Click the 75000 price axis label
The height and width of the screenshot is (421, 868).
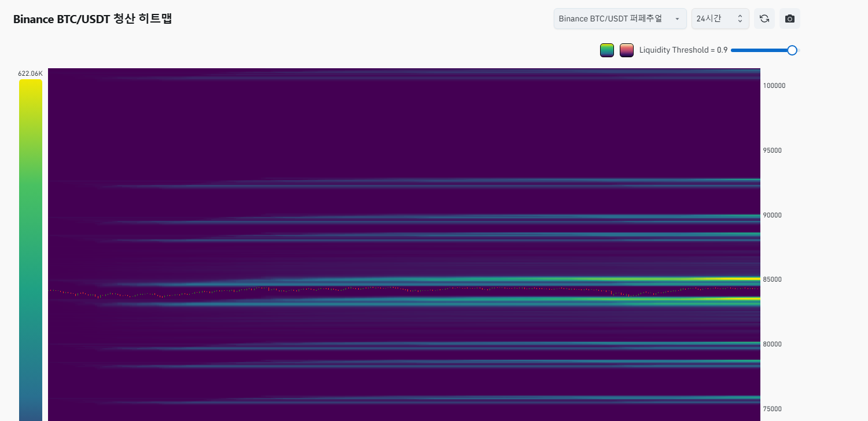(x=772, y=409)
